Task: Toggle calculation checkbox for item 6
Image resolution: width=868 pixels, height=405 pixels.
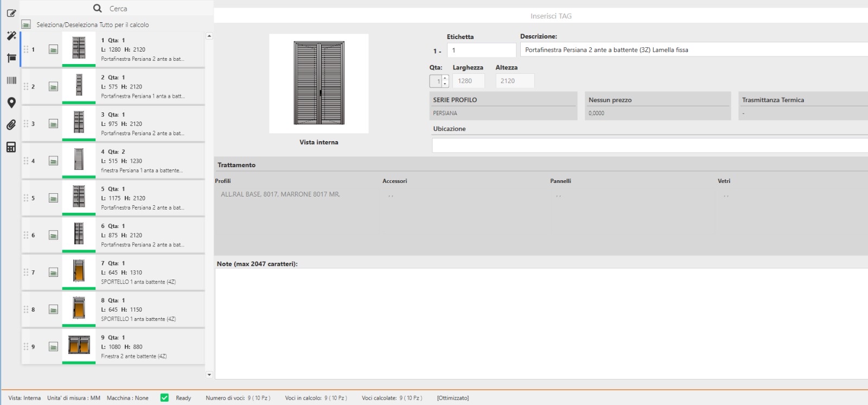Action: (x=53, y=235)
